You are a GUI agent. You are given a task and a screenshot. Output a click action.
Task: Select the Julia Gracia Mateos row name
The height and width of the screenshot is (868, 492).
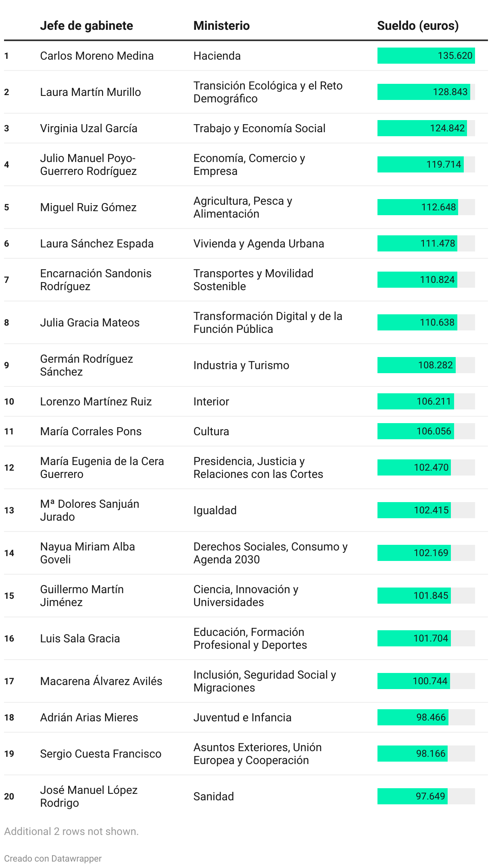click(x=90, y=322)
